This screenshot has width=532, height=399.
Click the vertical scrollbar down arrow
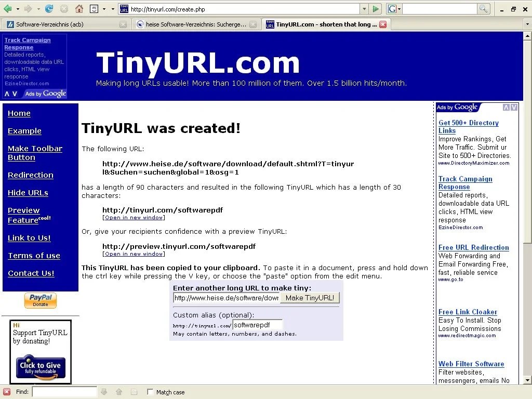528,380
